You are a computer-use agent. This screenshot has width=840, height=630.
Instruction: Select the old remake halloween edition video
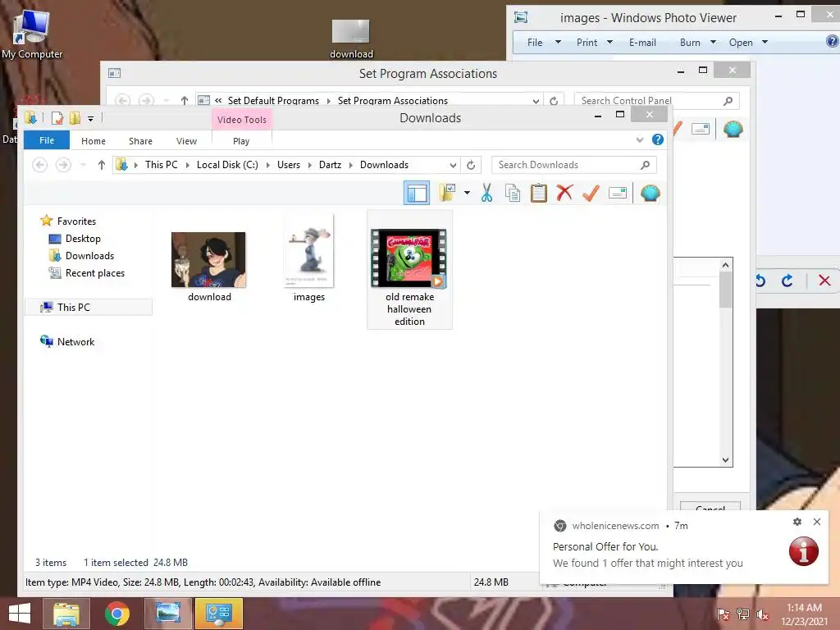(x=410, y=269)
